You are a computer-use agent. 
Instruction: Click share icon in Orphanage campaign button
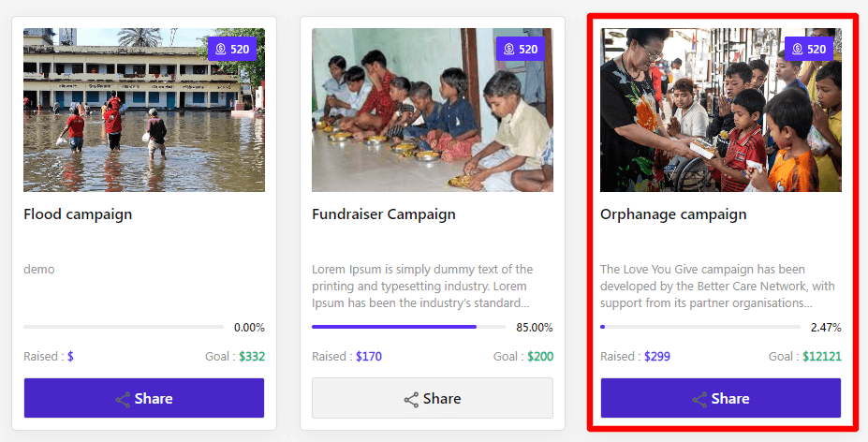pos(699,400)
